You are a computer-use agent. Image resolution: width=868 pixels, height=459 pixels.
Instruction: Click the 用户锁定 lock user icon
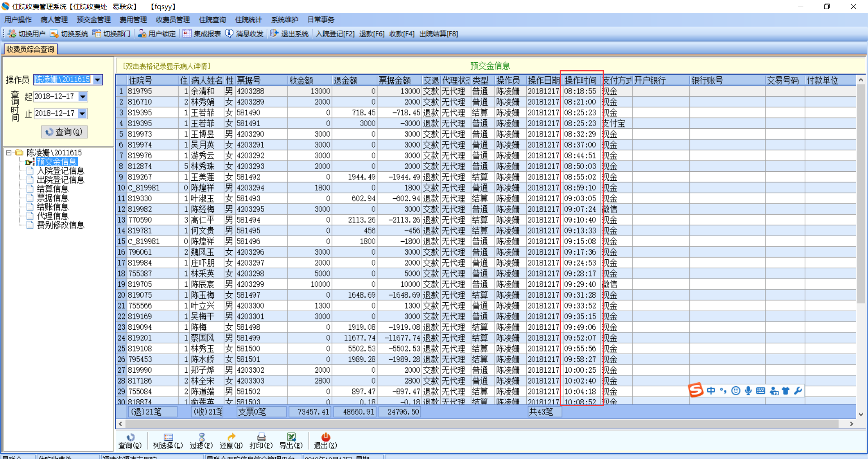(x=142, y=34)
